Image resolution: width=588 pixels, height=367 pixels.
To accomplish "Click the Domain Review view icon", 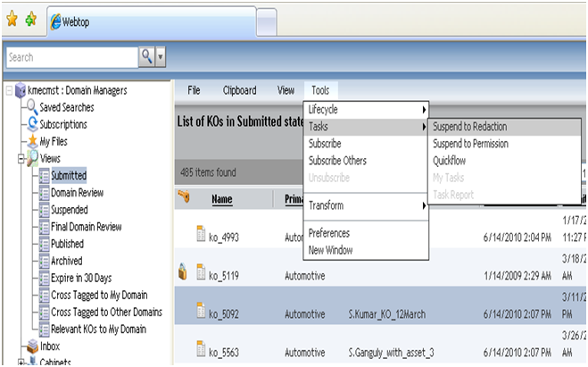I will click(x=45, y=193).
